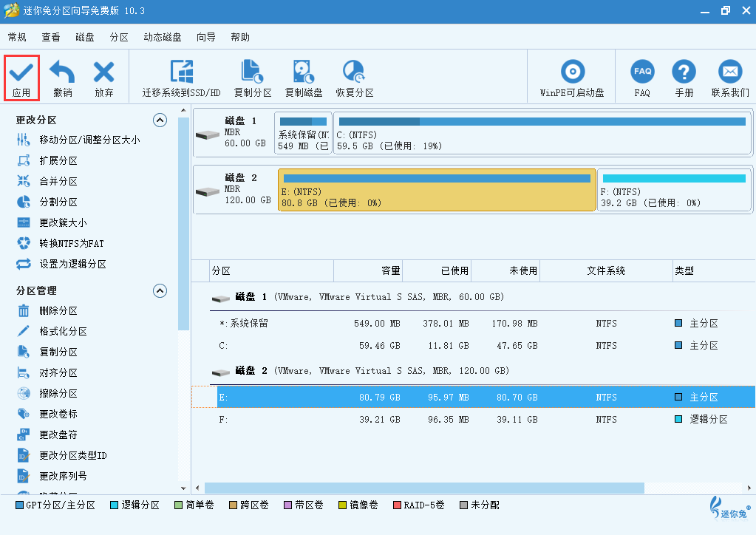Click the 放弃 (Discard) X icon
Viewport: 756px width, 535px height.
coord(103,72)
